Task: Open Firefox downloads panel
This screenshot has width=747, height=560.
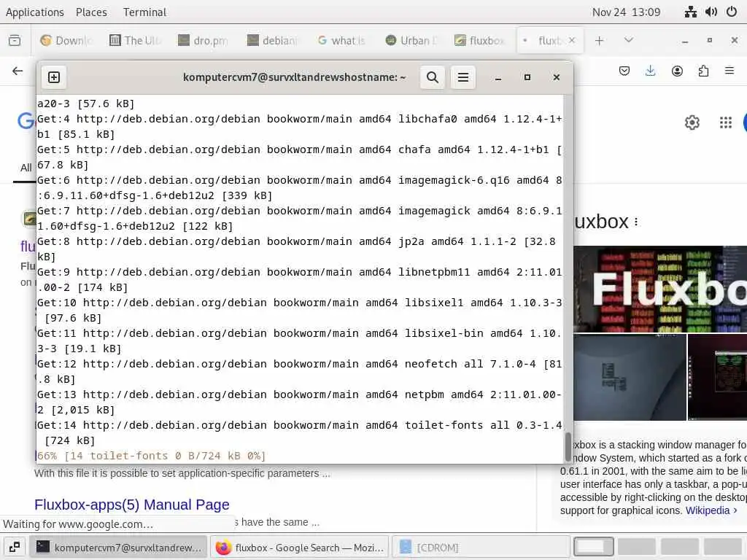Action: (650, 71)
